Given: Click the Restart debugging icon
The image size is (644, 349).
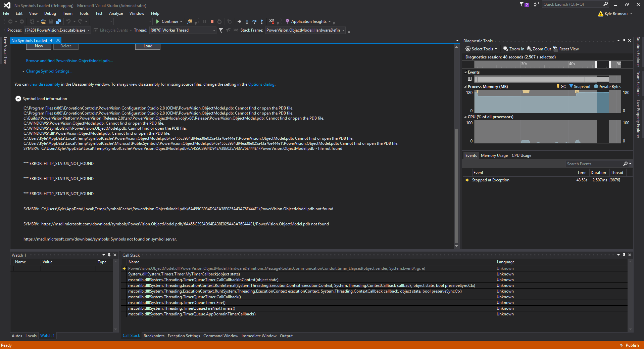Looking at the screenshot, I should tap(219, 21).
